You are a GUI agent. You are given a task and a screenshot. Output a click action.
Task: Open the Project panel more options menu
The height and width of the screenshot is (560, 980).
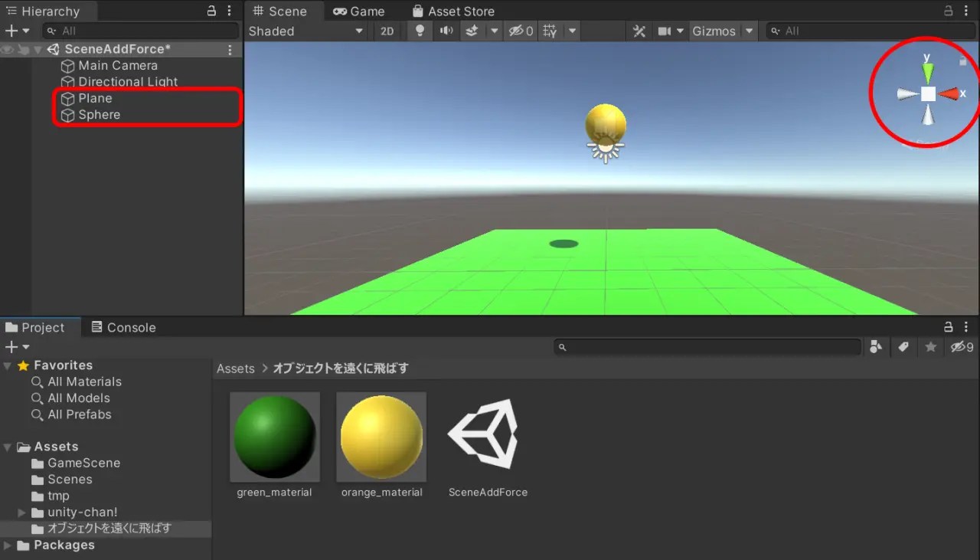coord(967,327)
